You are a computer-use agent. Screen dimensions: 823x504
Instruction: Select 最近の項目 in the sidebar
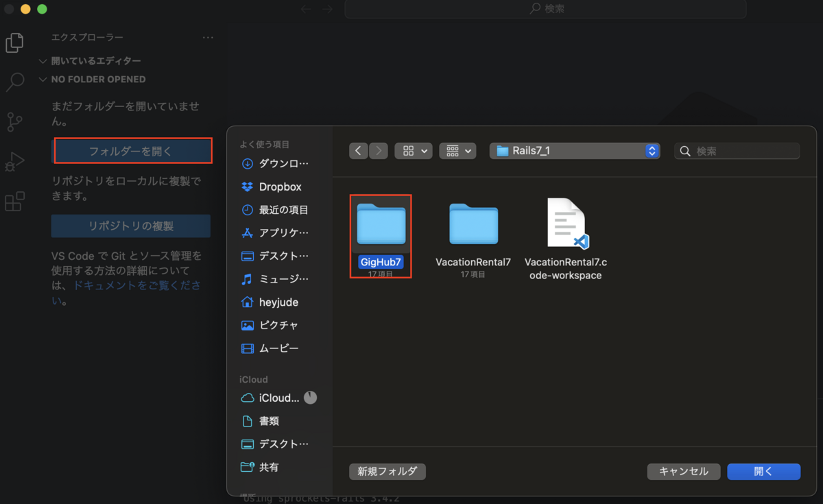tap(276, 210)
